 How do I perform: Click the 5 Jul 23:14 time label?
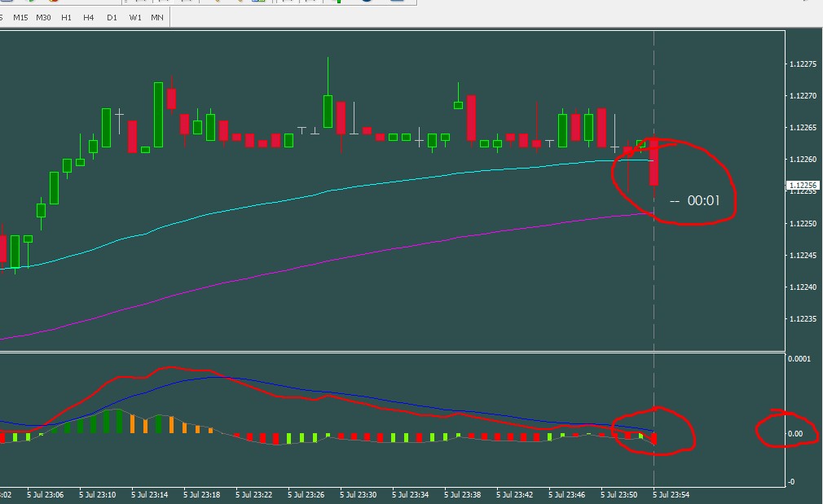coord(150,494)
